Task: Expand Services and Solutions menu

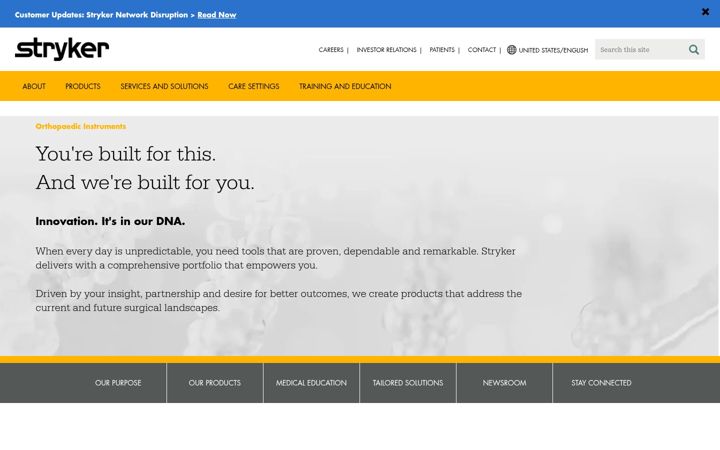Action: click(x=164, y=86)
